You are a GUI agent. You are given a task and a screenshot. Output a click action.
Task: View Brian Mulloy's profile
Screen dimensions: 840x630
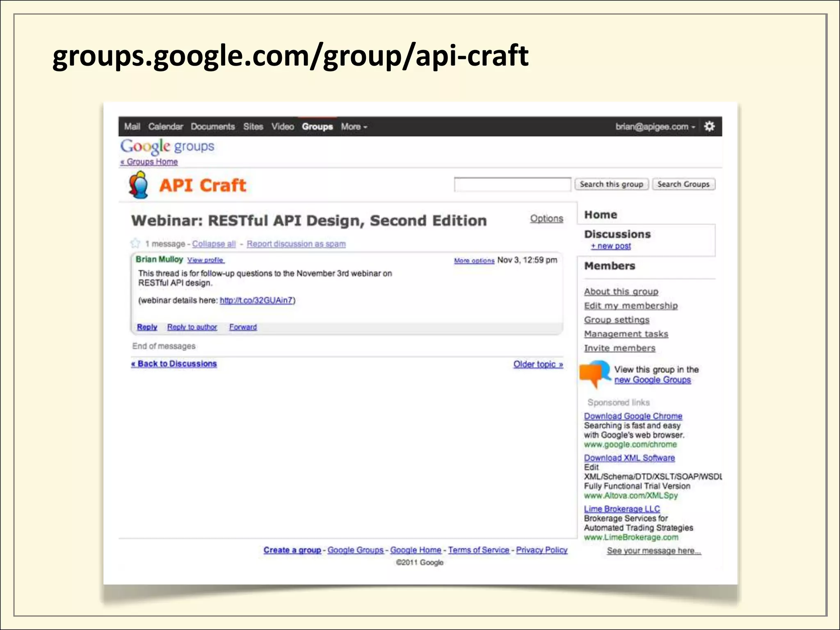[205, 260]
